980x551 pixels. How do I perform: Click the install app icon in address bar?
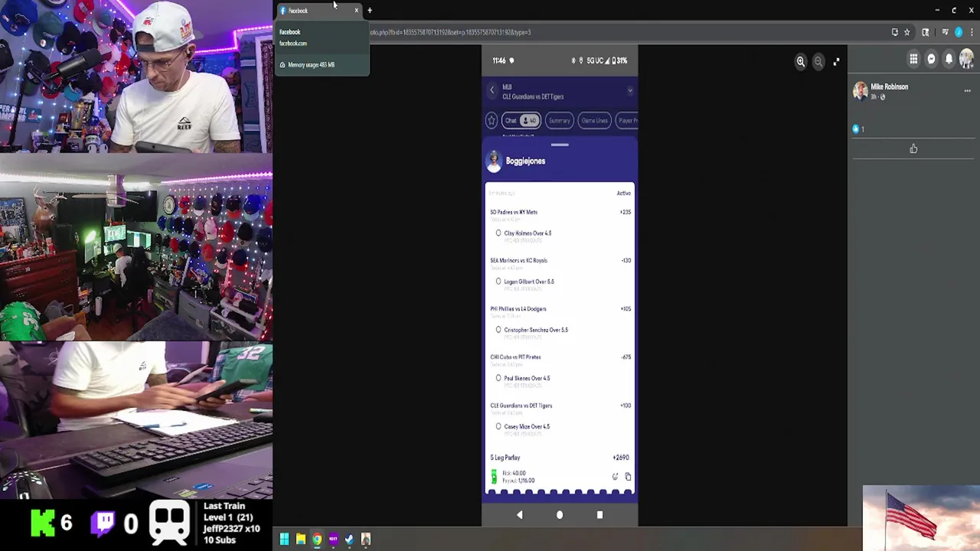(894, 32)
